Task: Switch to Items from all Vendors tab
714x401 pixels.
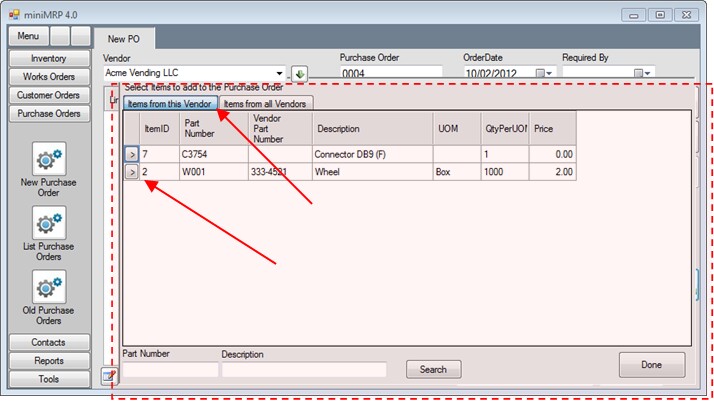Action: 266,103
